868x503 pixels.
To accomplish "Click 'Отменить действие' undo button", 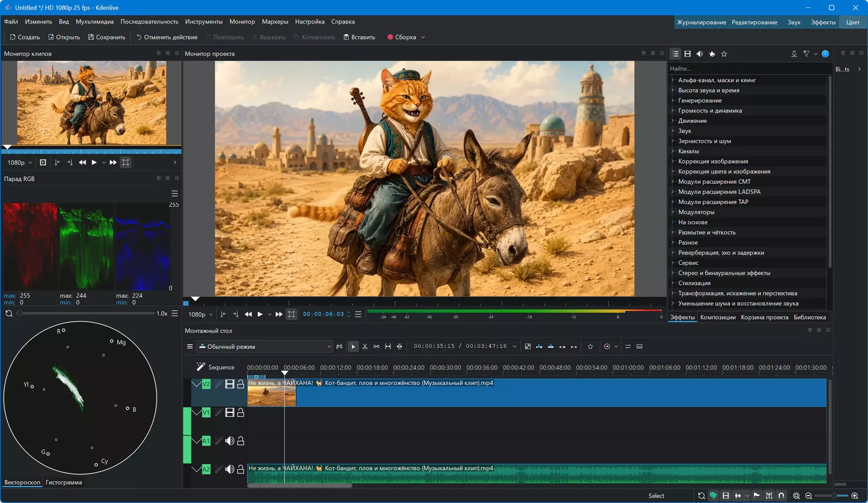I will (167, 37).
